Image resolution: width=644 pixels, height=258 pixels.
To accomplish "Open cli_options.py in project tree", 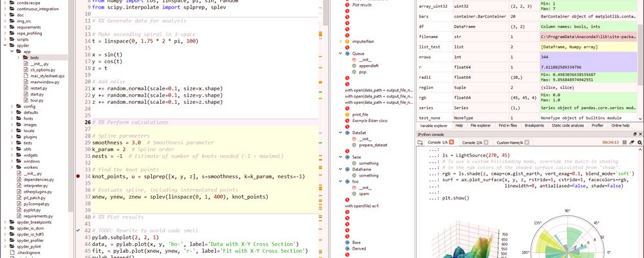I will [43, 70].
